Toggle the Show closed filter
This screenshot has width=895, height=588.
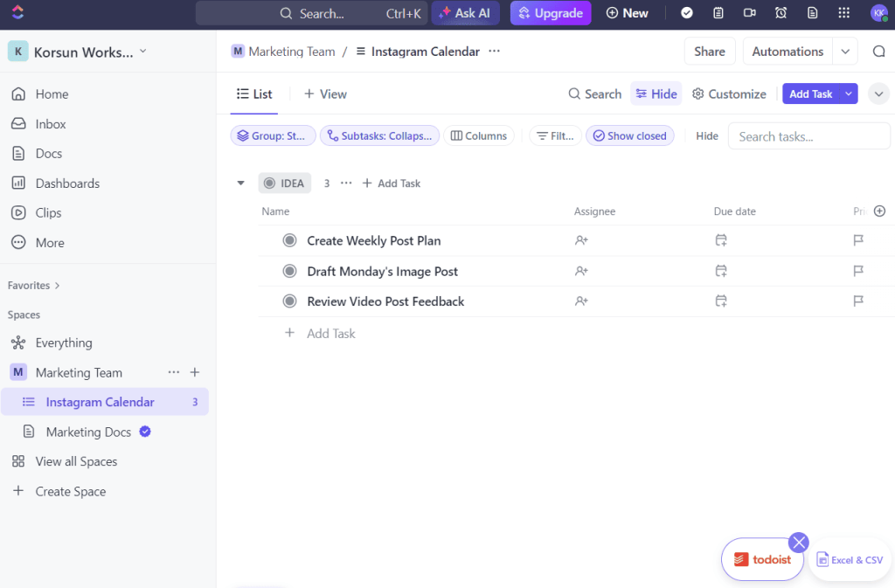[x=629, y=136]
